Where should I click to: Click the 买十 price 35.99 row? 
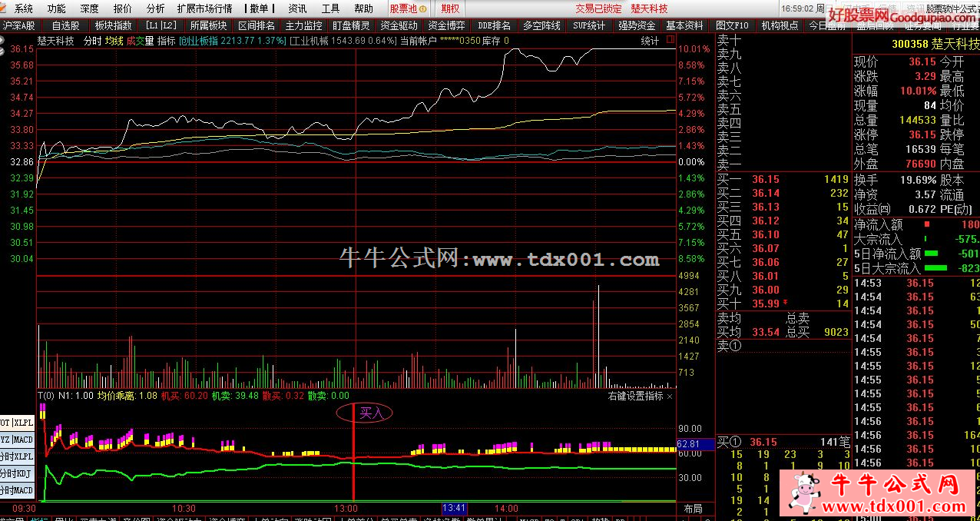tap(783, 304)
